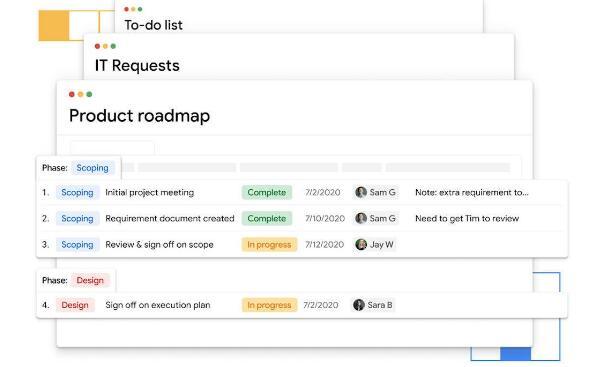Click red dot on Product roadmap window
The width and height of the screenshot is (600, 367).
click(72, 94)
